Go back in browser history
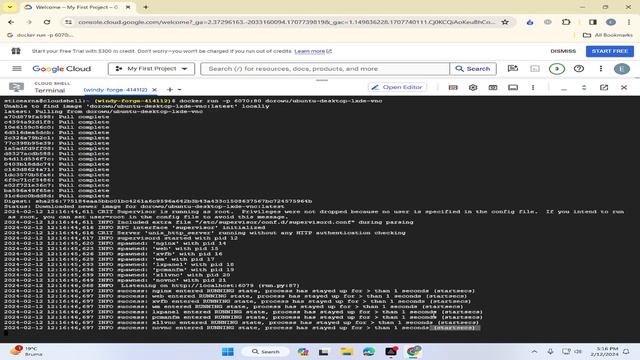The height and width of the screenshot is (360, 640). 11,22
